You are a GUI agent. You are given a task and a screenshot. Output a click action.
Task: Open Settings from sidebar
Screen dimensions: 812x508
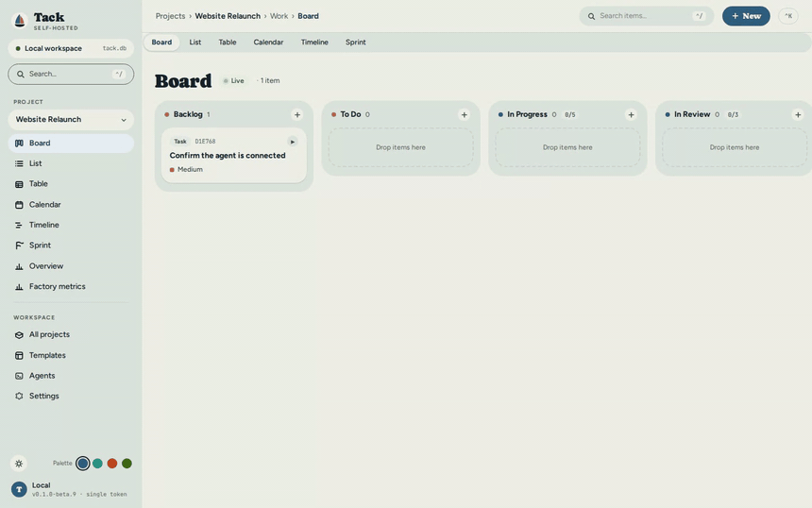[71, 397]
